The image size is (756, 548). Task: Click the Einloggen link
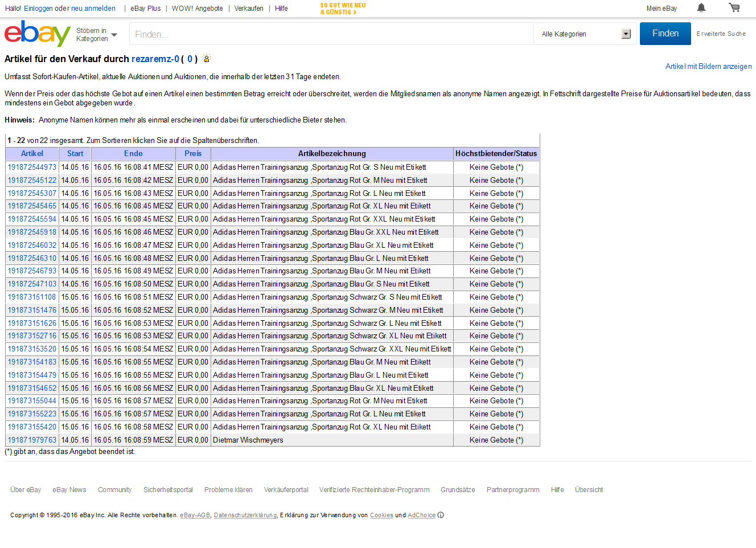pos(38,9)
